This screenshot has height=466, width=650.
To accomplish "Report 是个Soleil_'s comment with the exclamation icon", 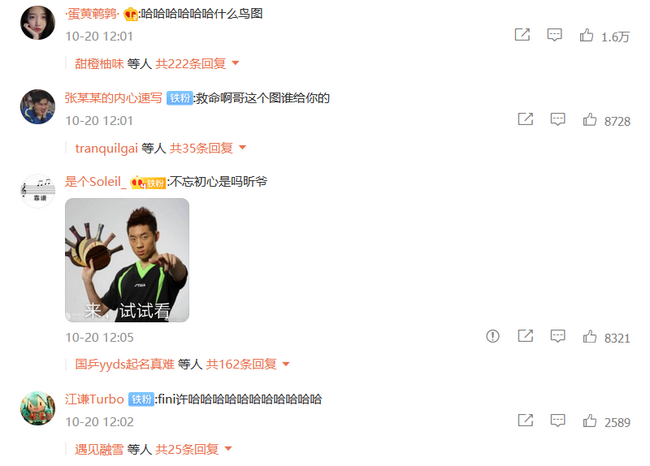I will pos(492,336).
